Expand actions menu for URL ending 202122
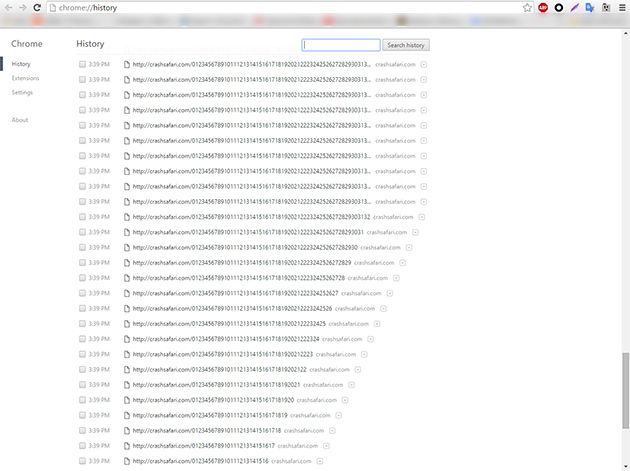The width and height of the screenshot is (630, 471). coord(358,370)
